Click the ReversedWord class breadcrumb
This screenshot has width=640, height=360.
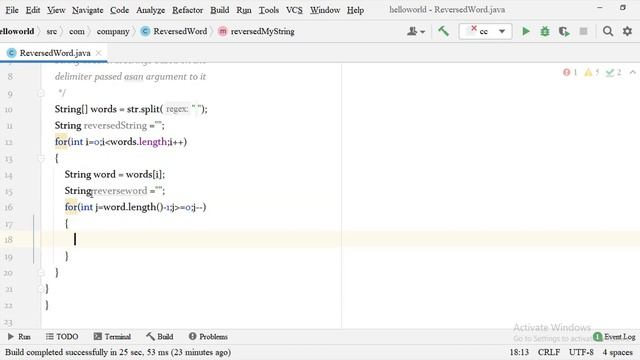click(174, 31)
